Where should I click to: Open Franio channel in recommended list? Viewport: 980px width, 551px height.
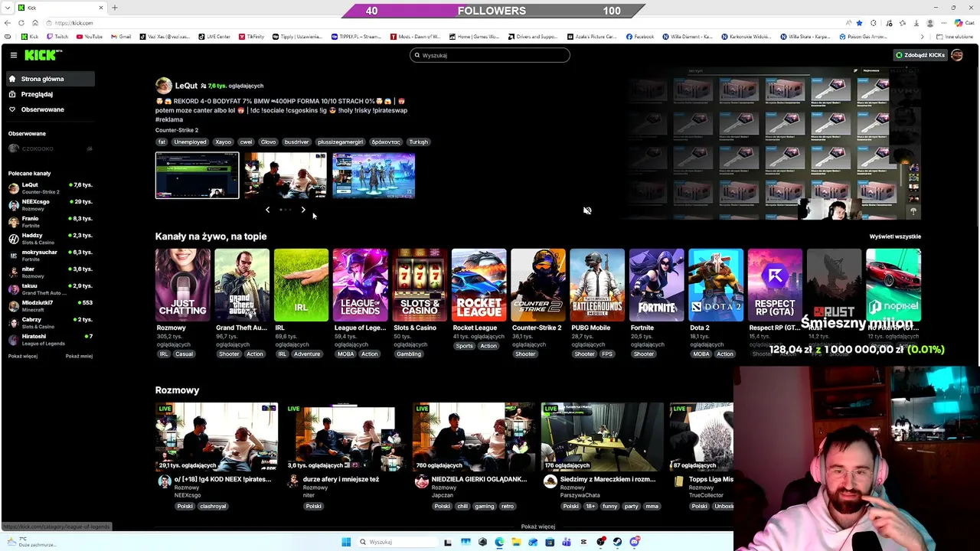click(50, 221)
